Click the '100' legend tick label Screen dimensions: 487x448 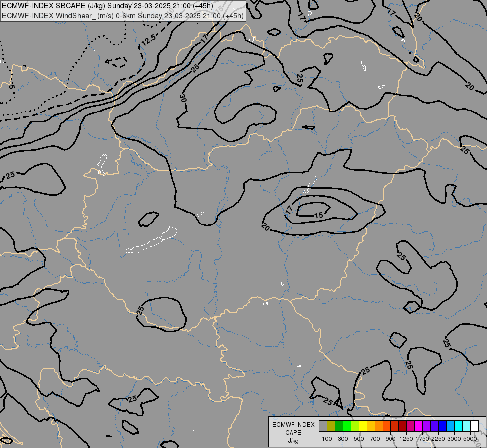[x=327, y=439]
